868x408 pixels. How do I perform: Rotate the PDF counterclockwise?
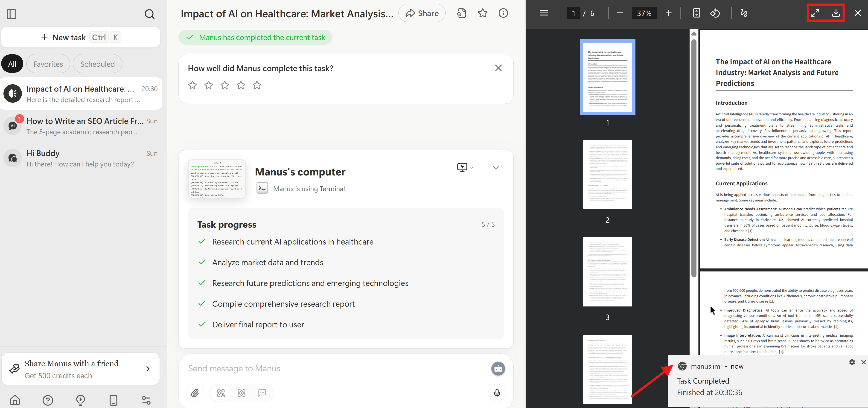(x=715, y=13)
